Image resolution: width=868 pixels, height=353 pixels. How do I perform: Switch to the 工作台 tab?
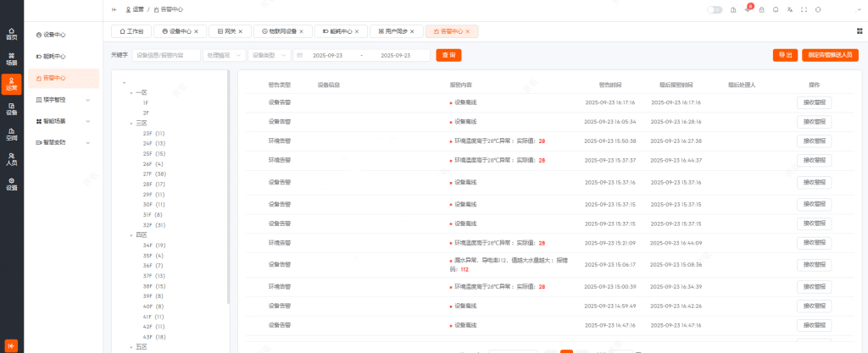[131, 31]
